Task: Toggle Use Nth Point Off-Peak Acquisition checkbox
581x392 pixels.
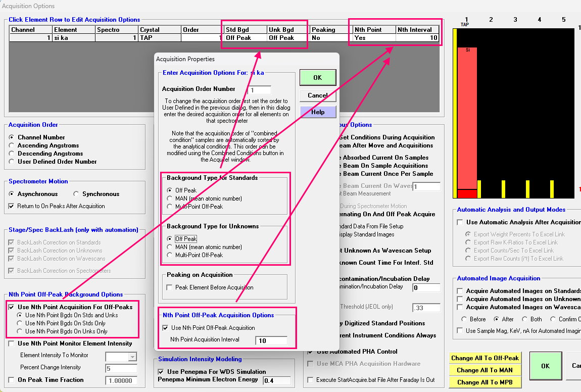Action: 166,328
